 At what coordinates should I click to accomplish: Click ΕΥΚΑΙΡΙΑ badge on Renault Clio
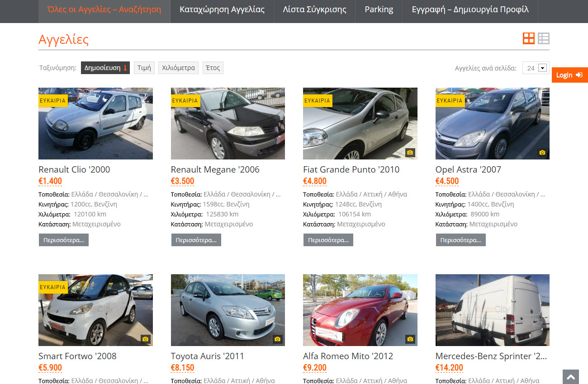[x=53, y=100]
